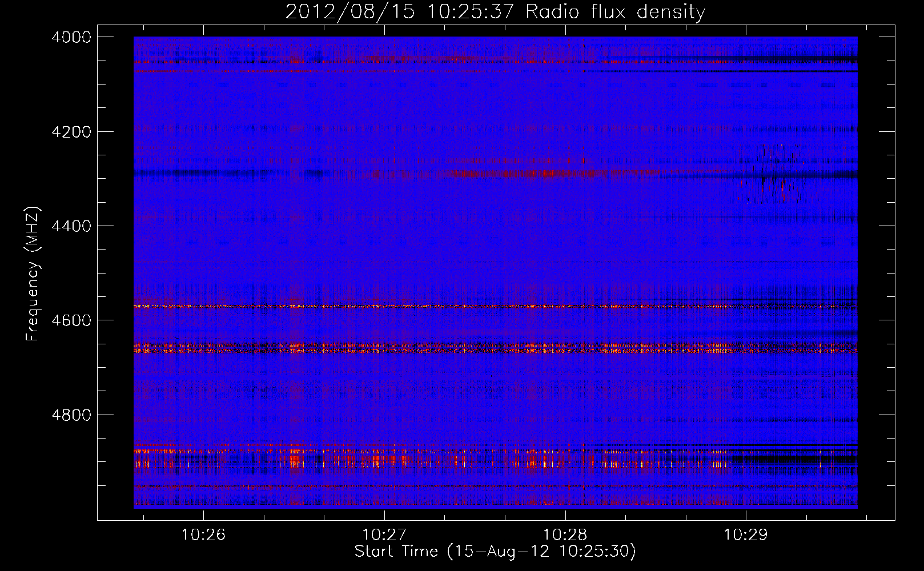
Task: Click the 4000 frequency axis label
Action: click(x=71, y=37)
